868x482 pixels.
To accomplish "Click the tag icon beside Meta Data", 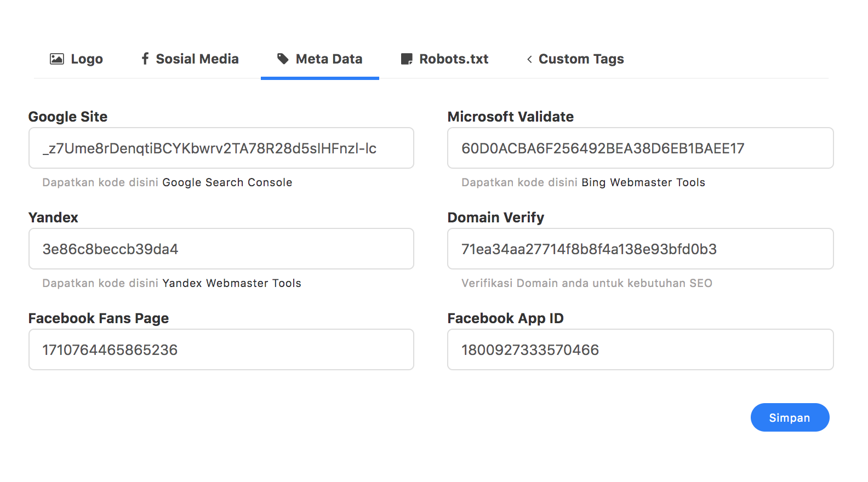I will [x=283, y=59].
